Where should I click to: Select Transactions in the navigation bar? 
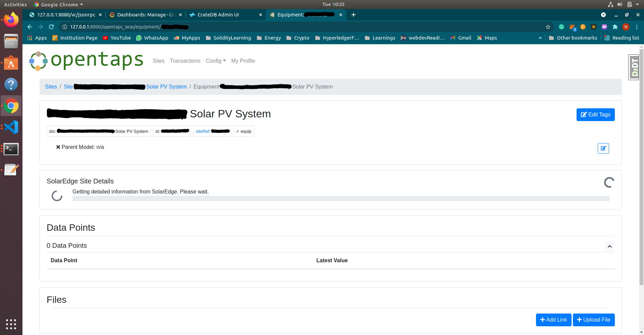tap(185, 61)
